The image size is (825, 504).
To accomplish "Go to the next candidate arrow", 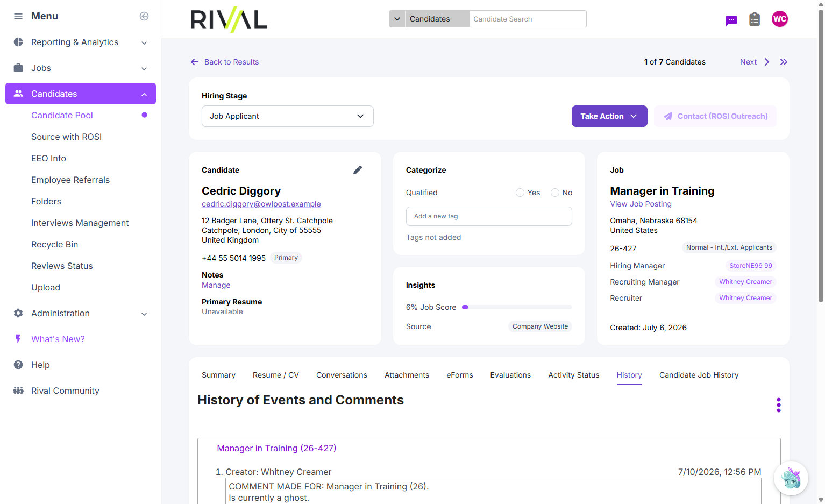I will 767,62.
